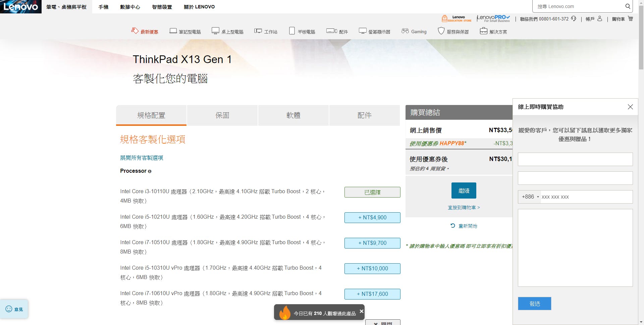Go directly to cart link
644x325 pixels.
tap(464, 208)
